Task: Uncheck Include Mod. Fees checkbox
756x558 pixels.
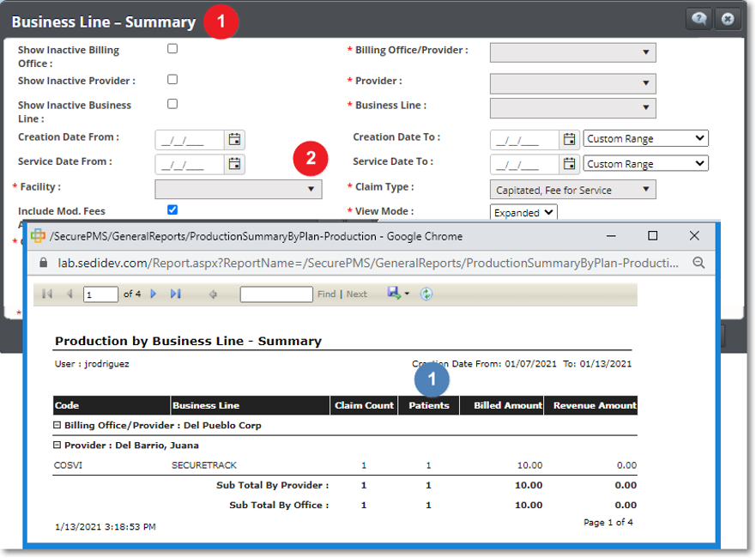Action: pos(172,209)
